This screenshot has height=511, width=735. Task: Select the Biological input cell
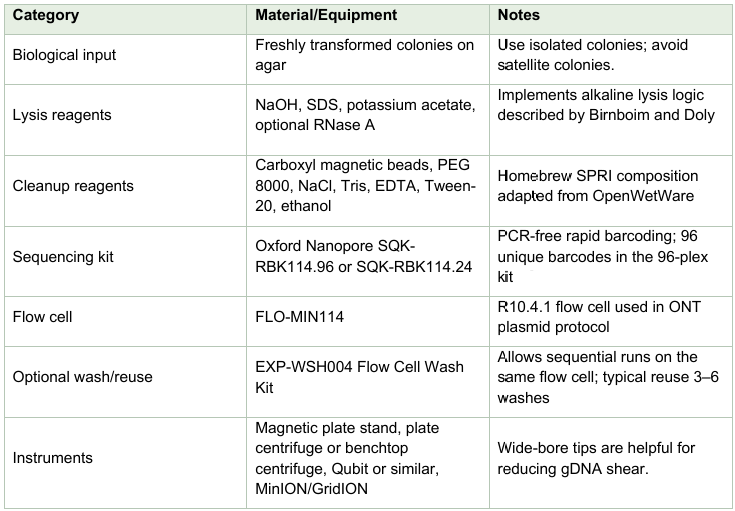click(64, 55)
